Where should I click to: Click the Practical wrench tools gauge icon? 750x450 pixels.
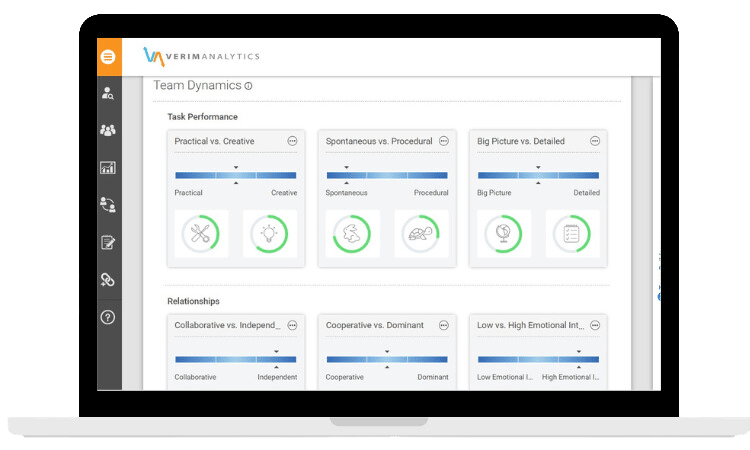(201, 234)
